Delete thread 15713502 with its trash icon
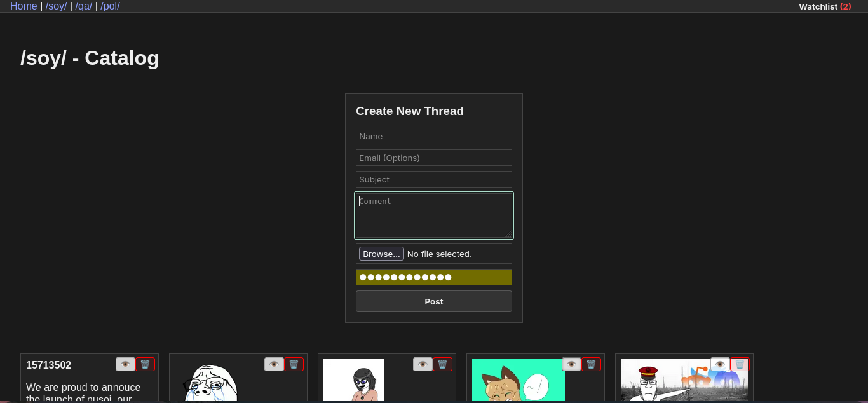This screenshot has width=868, height=403. pyautogui.click(x=146, y=364)
